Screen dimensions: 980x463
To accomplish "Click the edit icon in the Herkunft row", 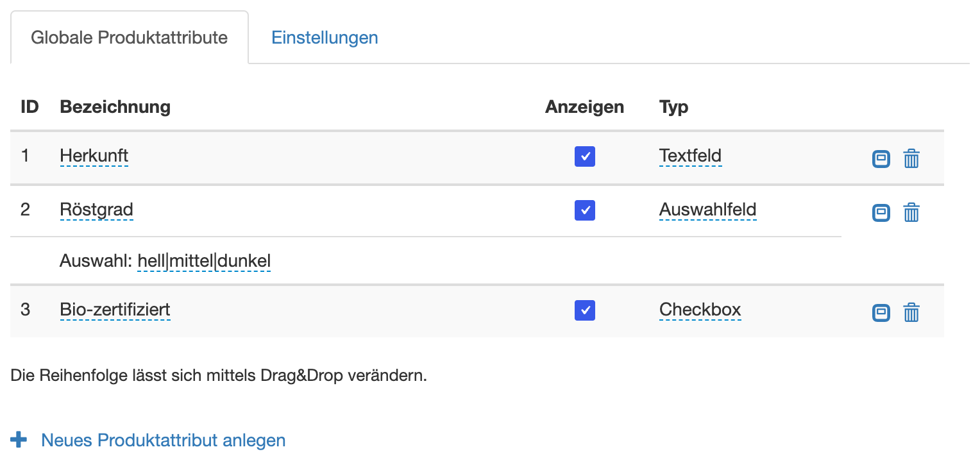I will click(x=881, y=158).
